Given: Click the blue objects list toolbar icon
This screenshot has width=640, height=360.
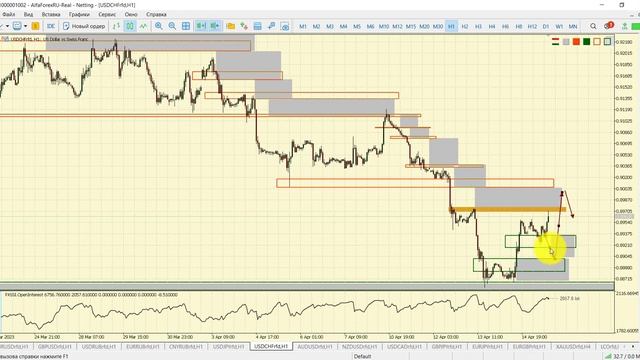Looking at the screenshot, I should 258,26.
